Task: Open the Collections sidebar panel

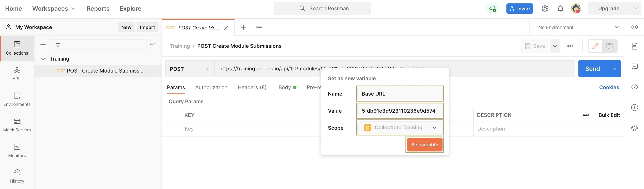Action: [17, 48]
